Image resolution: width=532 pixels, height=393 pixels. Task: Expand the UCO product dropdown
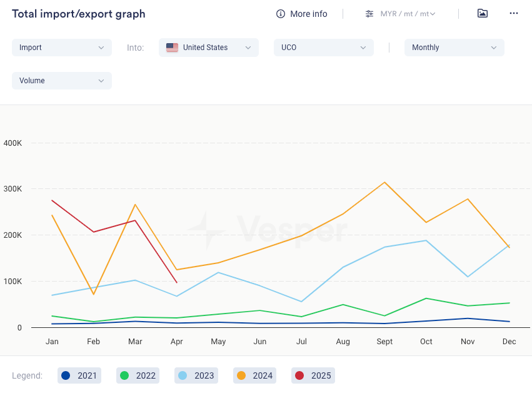323,48
